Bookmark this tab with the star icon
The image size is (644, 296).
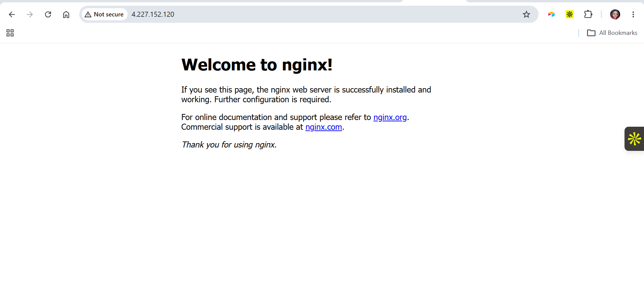point(526,14)
